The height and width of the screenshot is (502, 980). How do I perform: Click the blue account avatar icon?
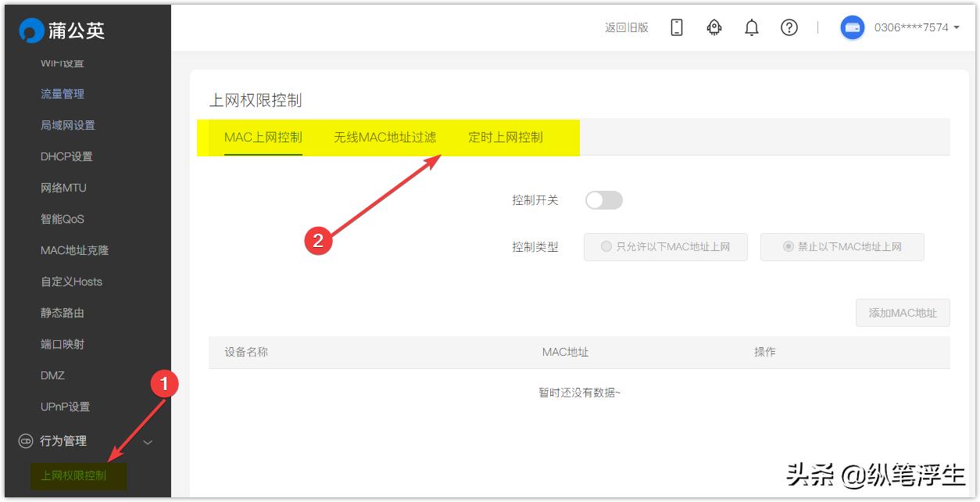pos(852,27)
